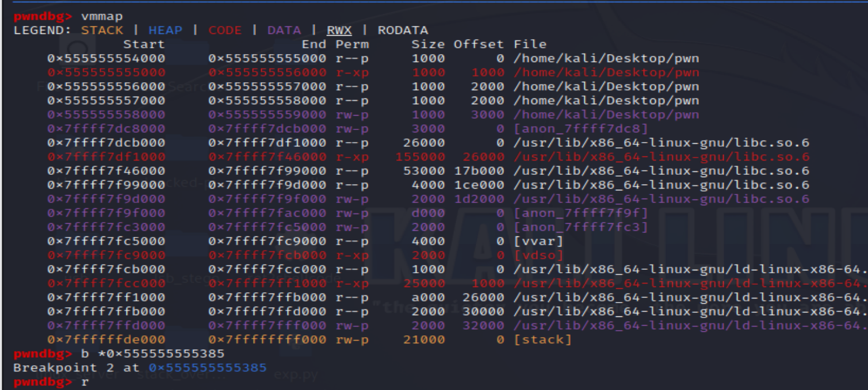Click the offset value 1ce000
The image size is (868, 390).
point(479,185)
